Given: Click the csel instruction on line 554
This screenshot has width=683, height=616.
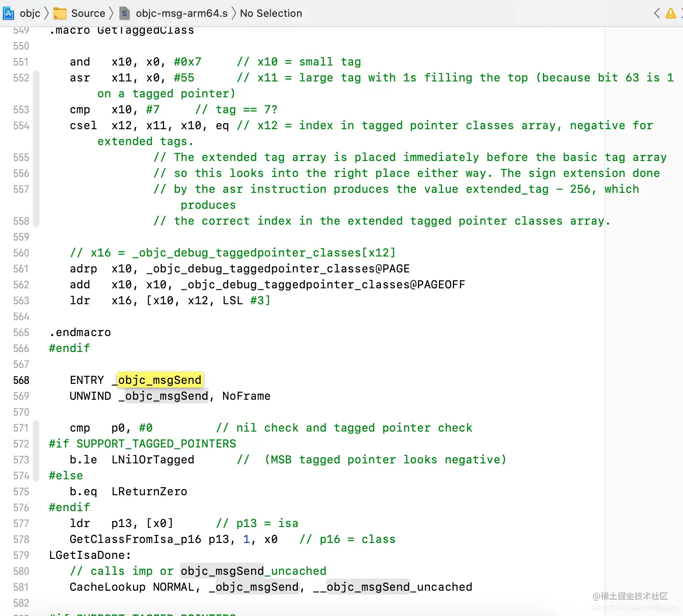Looking at the screenshot, I should [x=83, y=125].
